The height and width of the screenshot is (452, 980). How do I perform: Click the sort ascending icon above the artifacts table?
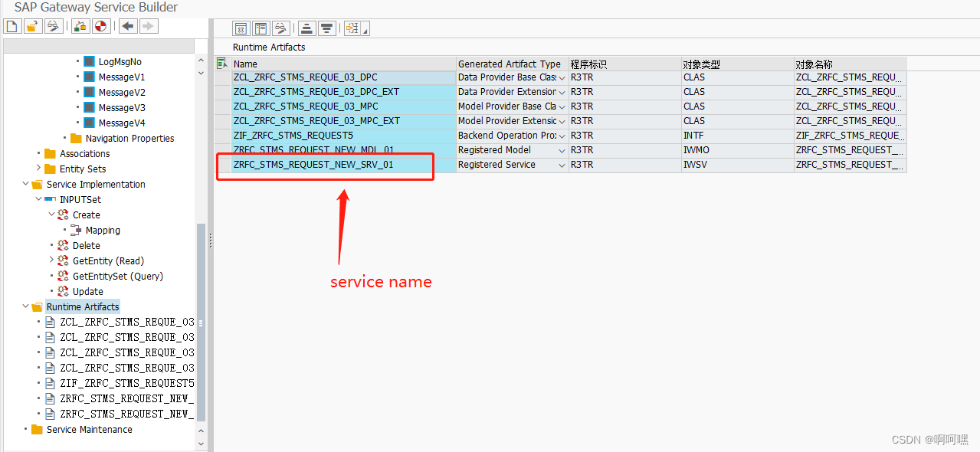(306, 28)
